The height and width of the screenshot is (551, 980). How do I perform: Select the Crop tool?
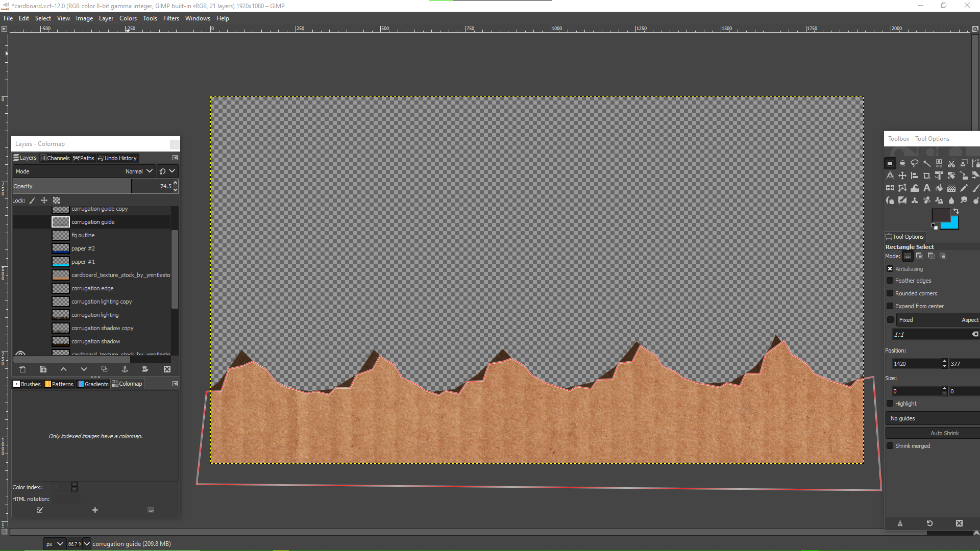[x=927, y=176]
